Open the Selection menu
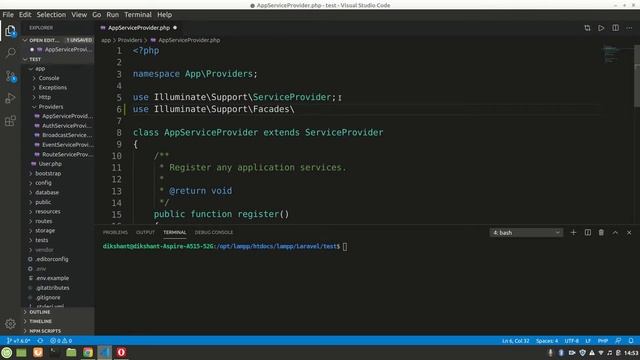Screen dimensions: 640x360 point(51,15)
